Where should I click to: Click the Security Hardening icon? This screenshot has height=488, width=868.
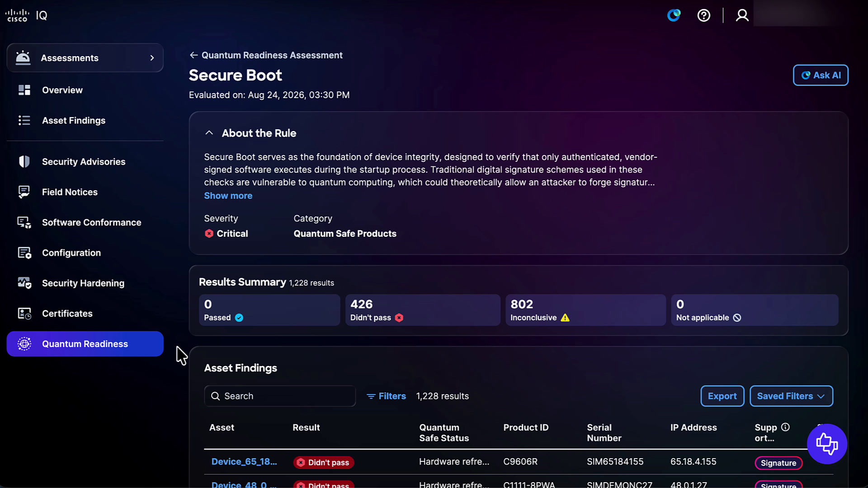pyautogui.click(x=24, y=283)
